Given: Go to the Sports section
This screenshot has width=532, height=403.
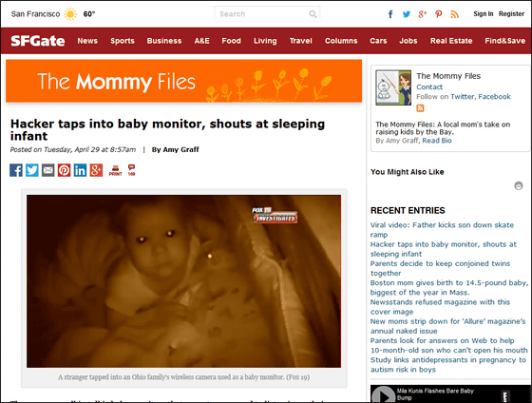Looking at the screenshot, I should (x=123, y=41).
